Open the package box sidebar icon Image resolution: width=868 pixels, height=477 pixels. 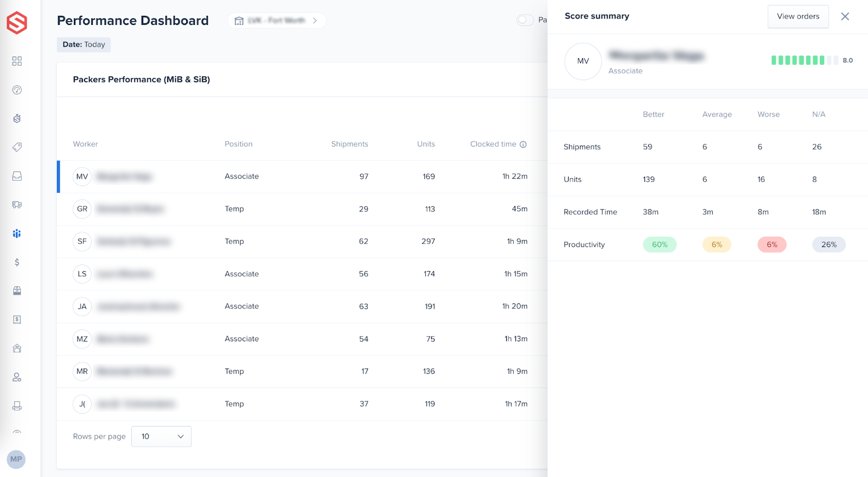17,291
